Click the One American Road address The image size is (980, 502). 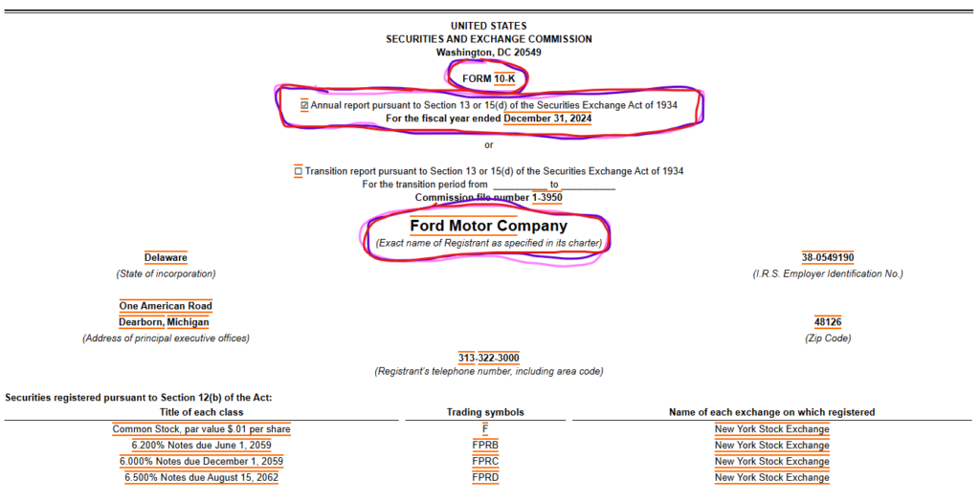(x=166, y=307)
